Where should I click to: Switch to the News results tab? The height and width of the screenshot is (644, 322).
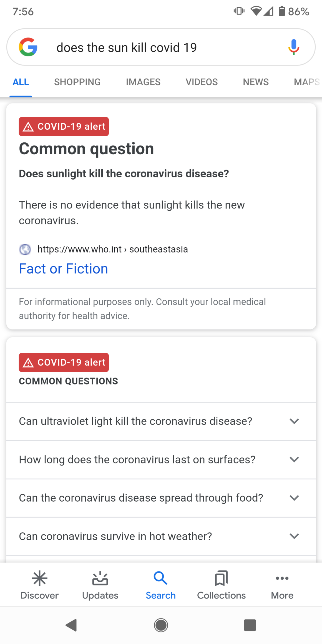coord(256,82)
